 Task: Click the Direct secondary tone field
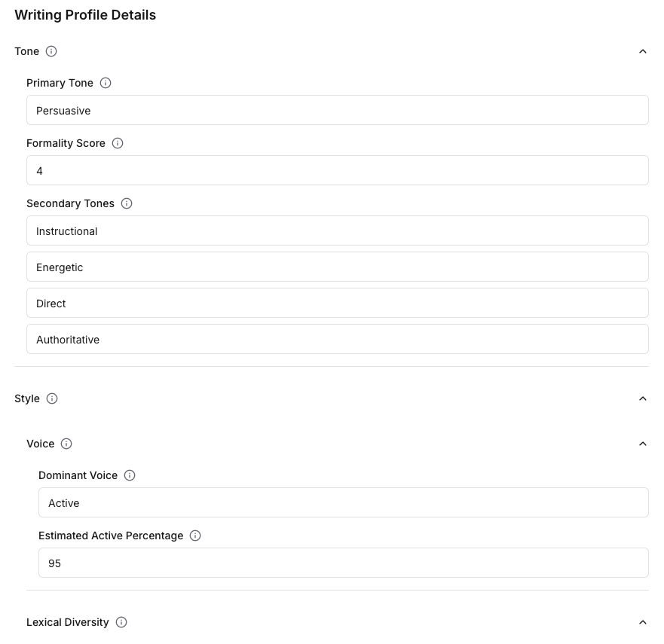337,304
